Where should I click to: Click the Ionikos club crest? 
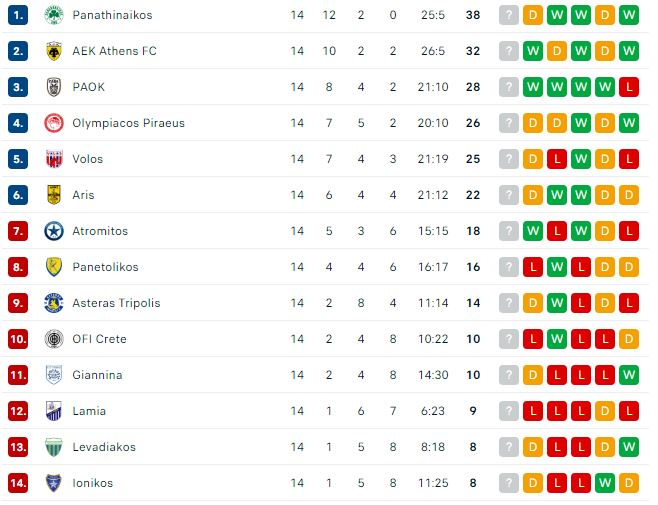54,483
